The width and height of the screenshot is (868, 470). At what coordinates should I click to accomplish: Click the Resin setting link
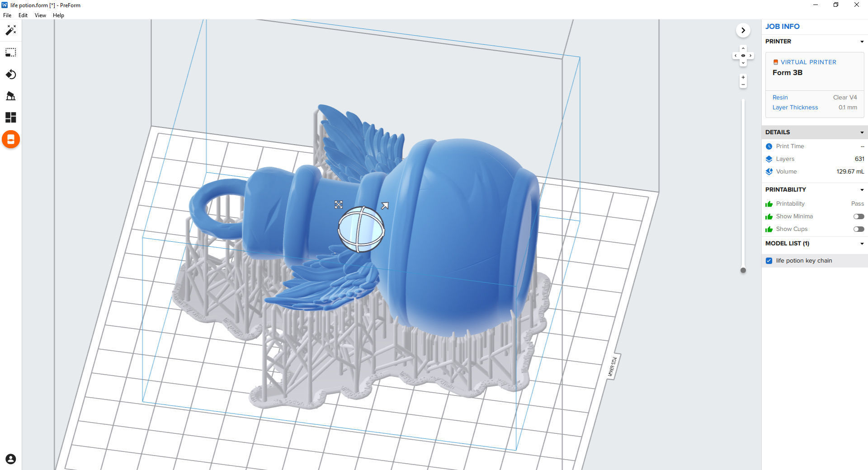pyautogui.click(x=780, y=98)
